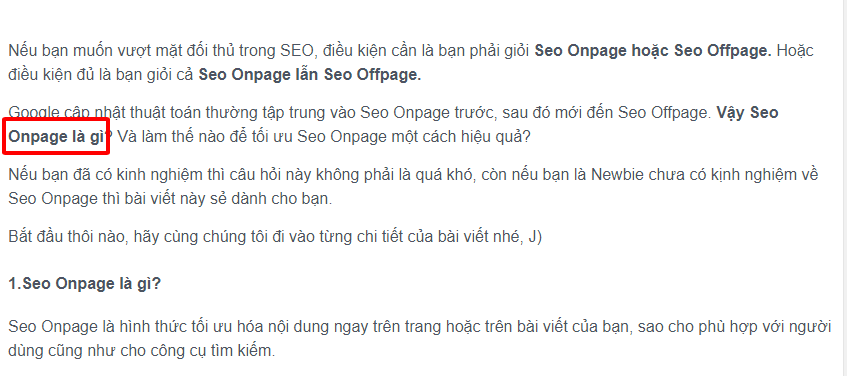Click the bold words "Vậy Seo"

point(747,113)
